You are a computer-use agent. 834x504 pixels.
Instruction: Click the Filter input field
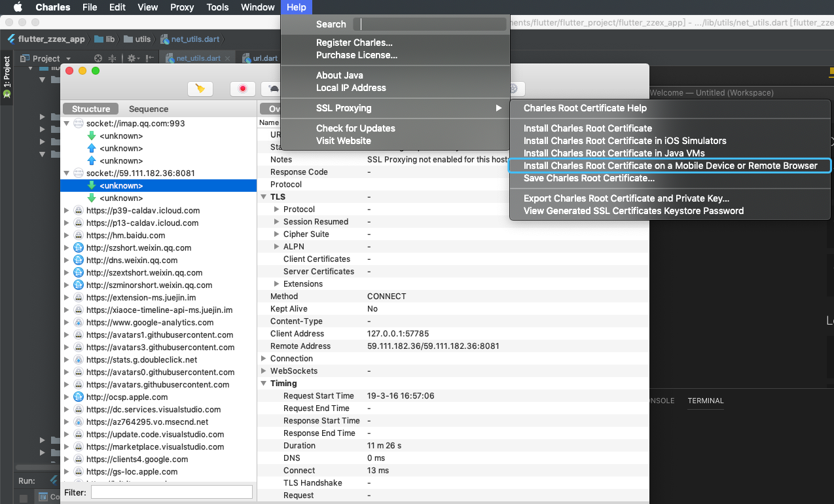(172, 492)
